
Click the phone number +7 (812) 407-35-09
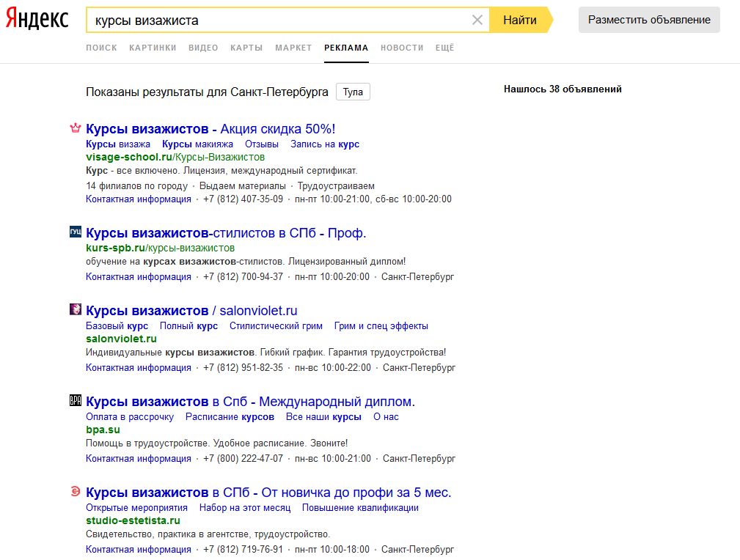click(243, 199)
